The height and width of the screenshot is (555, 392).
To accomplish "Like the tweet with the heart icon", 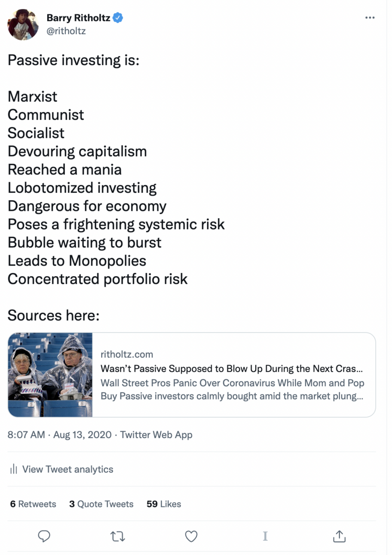I will pyautogui.click(x=191, y=536).
